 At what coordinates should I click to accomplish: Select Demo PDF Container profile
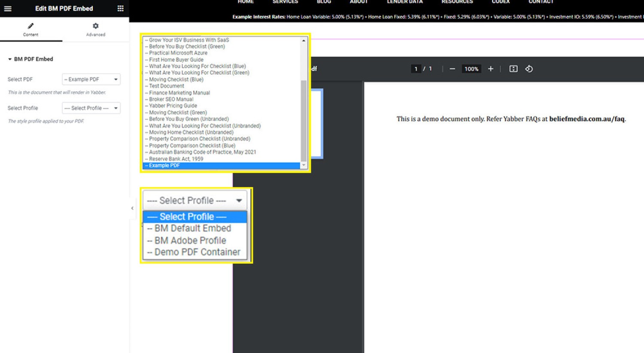(195, 252)
